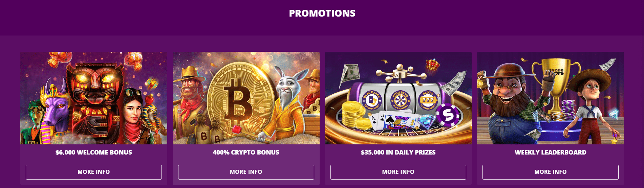The width and height of the screenshot is (644, 188).
Task: Click the $6,000 WELCOME BONUS title
Action: coord(93,152)
